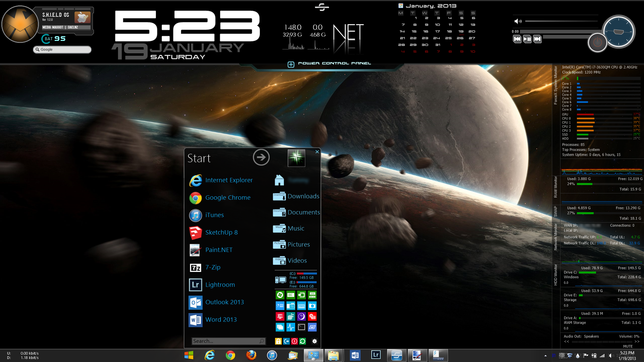The width and height of the screenshot is (644, 362).
Task: Click the Start menu search field
Action: coord(228,341)
